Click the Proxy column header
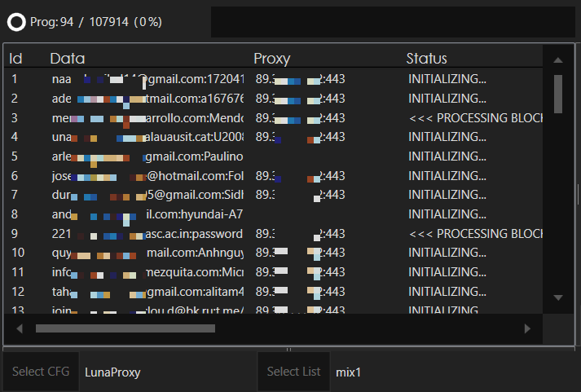Viewport: 581px width, 392px height. (271, 59)
